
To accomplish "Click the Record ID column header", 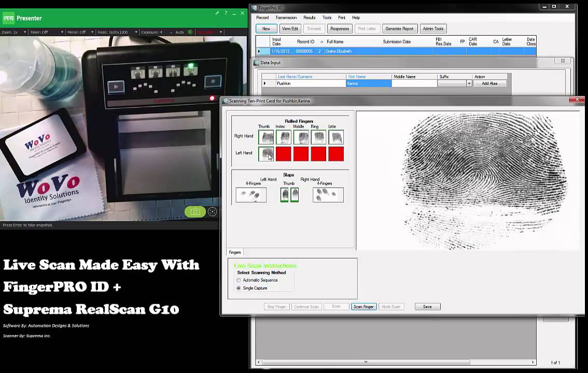I will pyautogui.click(x=305, y=41).
